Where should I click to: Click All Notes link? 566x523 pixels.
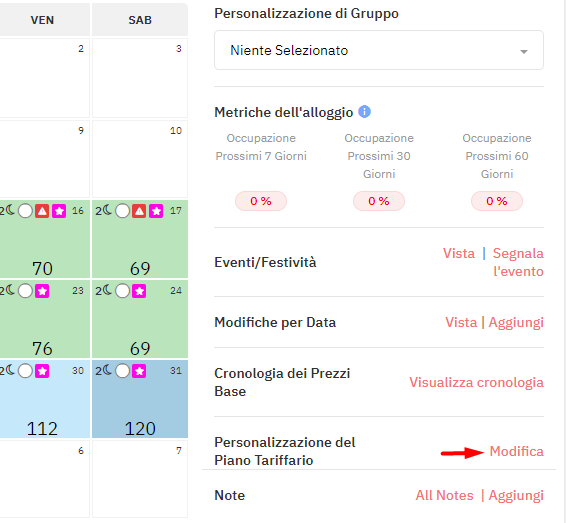(x=444, y=495)
